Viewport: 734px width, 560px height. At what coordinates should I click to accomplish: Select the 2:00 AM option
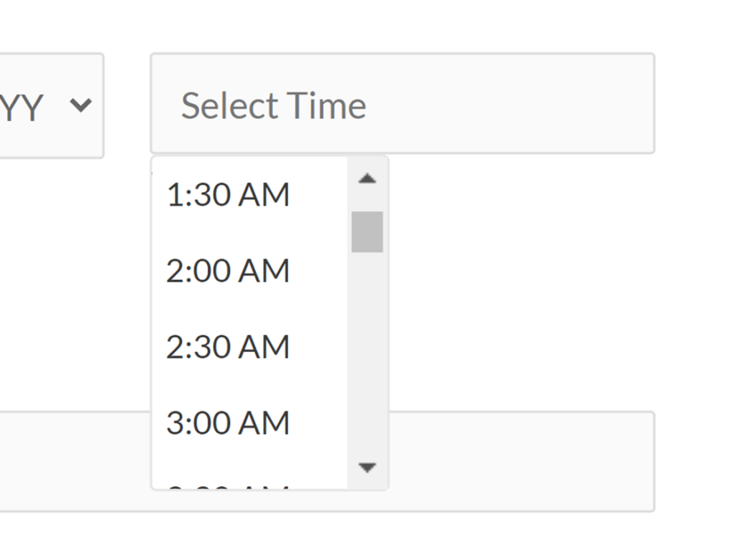click(x=228, y=271)
